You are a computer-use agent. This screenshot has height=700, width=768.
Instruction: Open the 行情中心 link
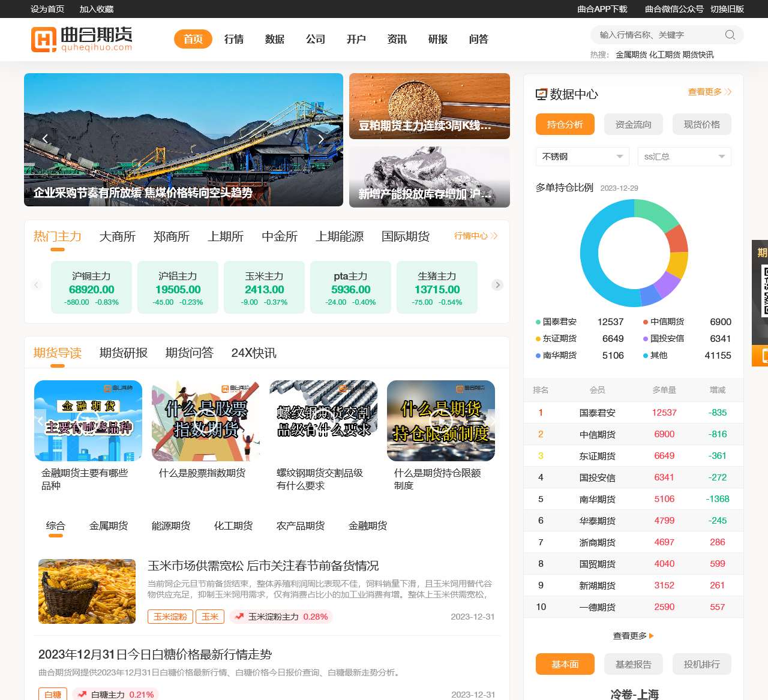pyautogui.click(x=476, y=236)
